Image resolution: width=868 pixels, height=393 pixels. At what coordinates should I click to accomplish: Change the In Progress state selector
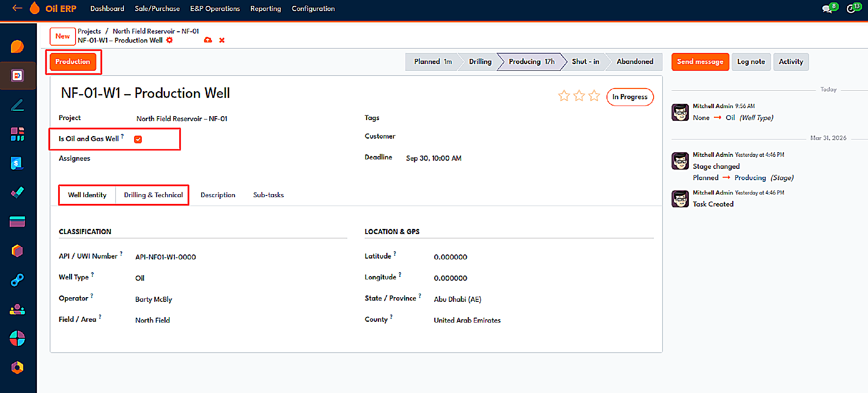(x=630, y=97)
